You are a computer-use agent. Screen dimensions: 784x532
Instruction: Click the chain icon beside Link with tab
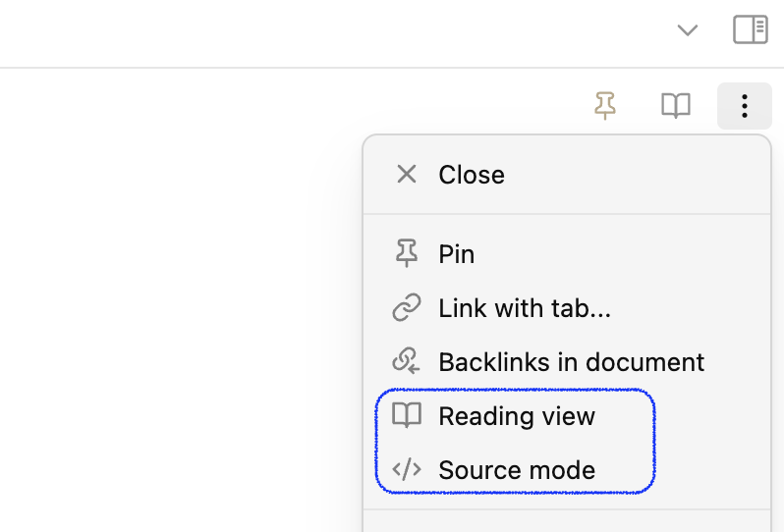pos(407,307)
